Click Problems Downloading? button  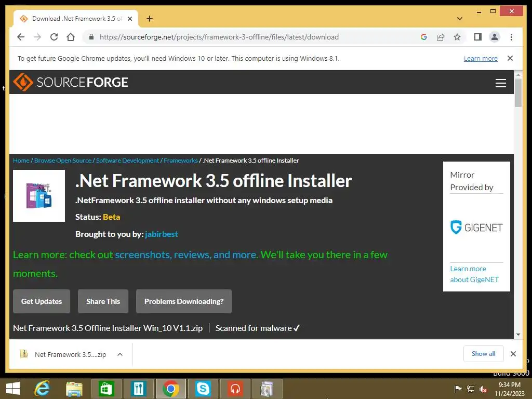point(184,301)
